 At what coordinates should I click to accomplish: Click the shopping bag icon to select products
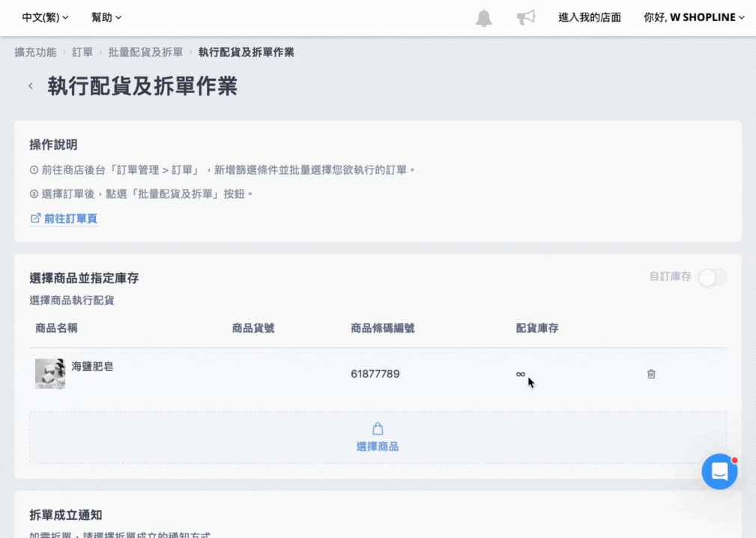(378, 429)
